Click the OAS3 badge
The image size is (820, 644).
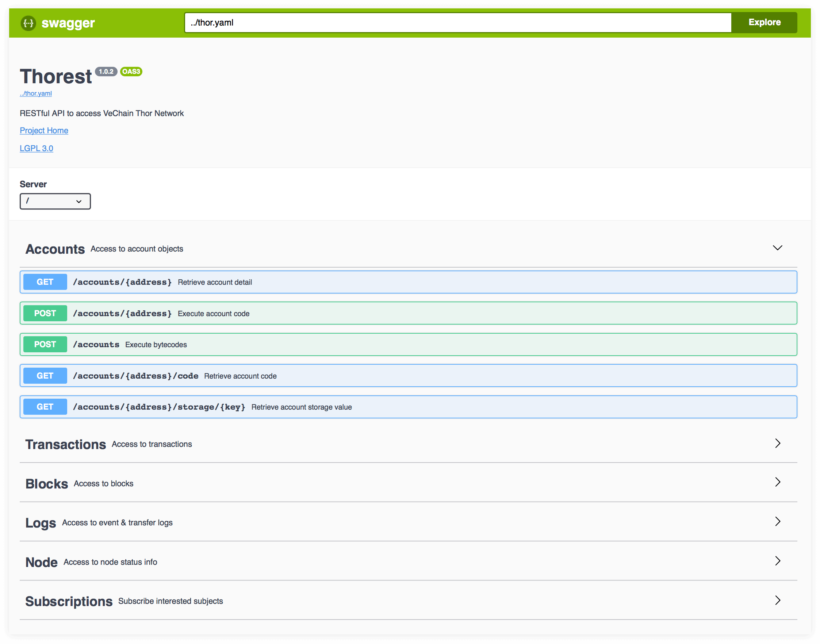point(131,72)
